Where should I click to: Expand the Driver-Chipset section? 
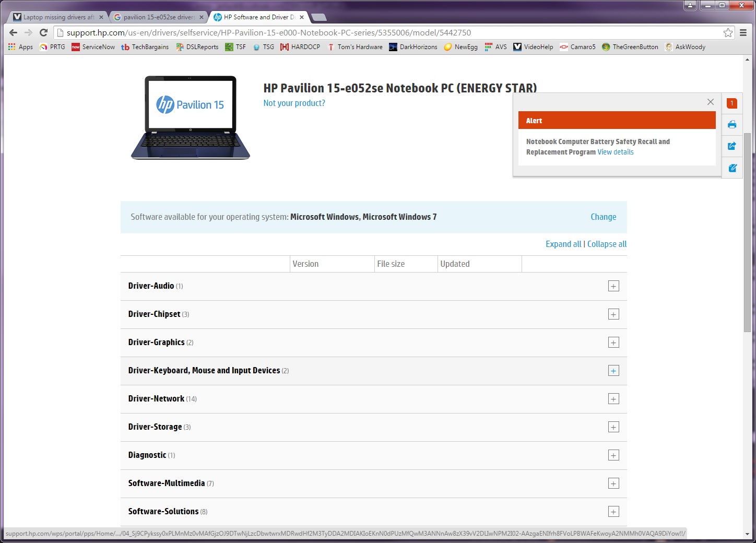(x=613, y=314)
